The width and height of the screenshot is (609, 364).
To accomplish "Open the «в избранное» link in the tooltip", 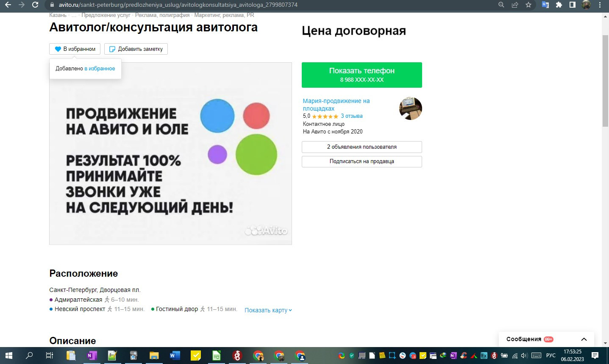I will (x=100, y=68).
